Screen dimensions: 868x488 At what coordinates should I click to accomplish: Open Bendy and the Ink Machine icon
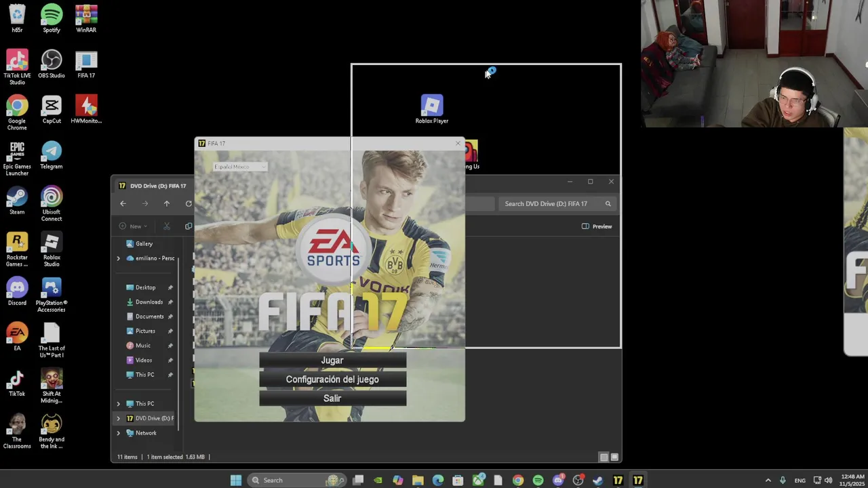click(52, 430)
